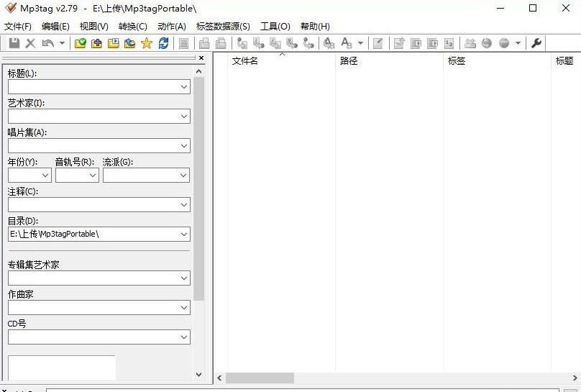Click the tag panel vertical scrollbar thumb

pyautogui.click(x=199, y=188)
